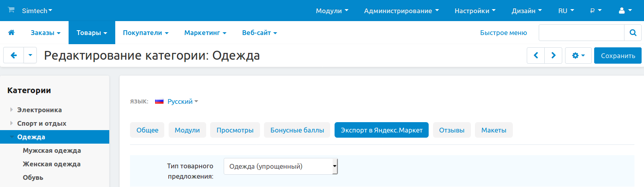Open the Тип товарного предложения dropdown
Screen dimensions: 644x187
[x=281, y=166]
